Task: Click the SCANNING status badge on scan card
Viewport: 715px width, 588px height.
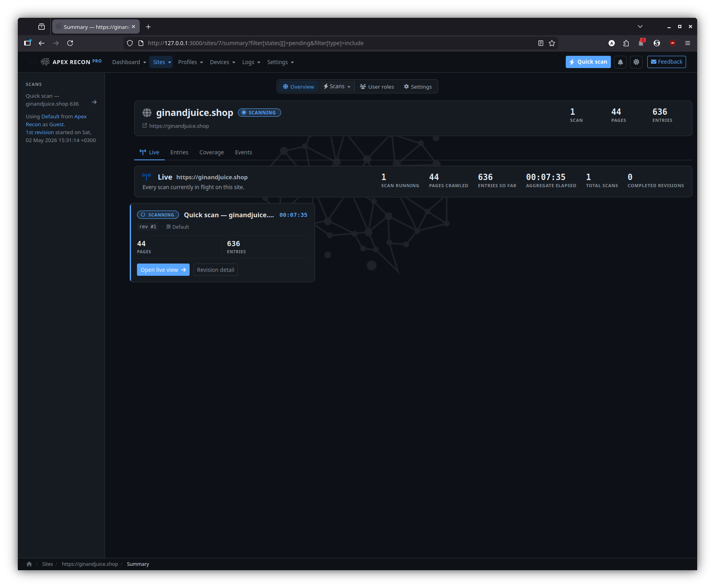Action: click(158, 215)
